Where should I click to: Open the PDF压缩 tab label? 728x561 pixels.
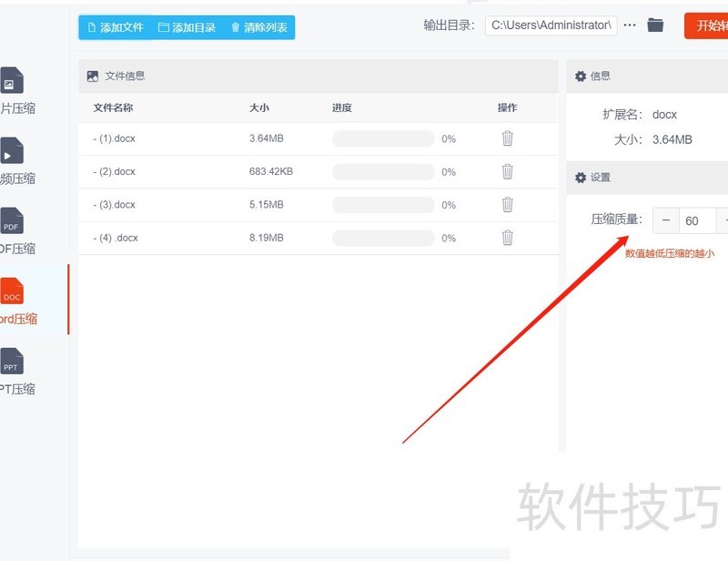[17, 249]
